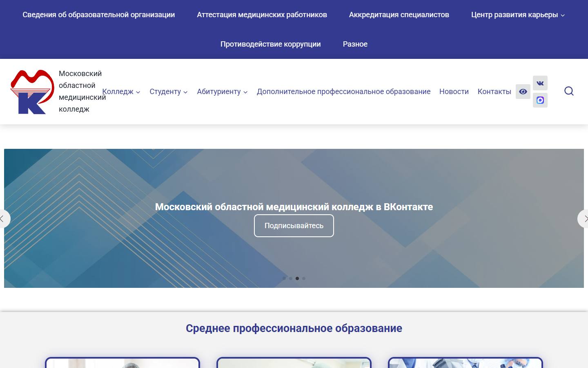The image size is (588, 368).
Task: Open site search with the magnifier icon
Action: click(569, 91)
